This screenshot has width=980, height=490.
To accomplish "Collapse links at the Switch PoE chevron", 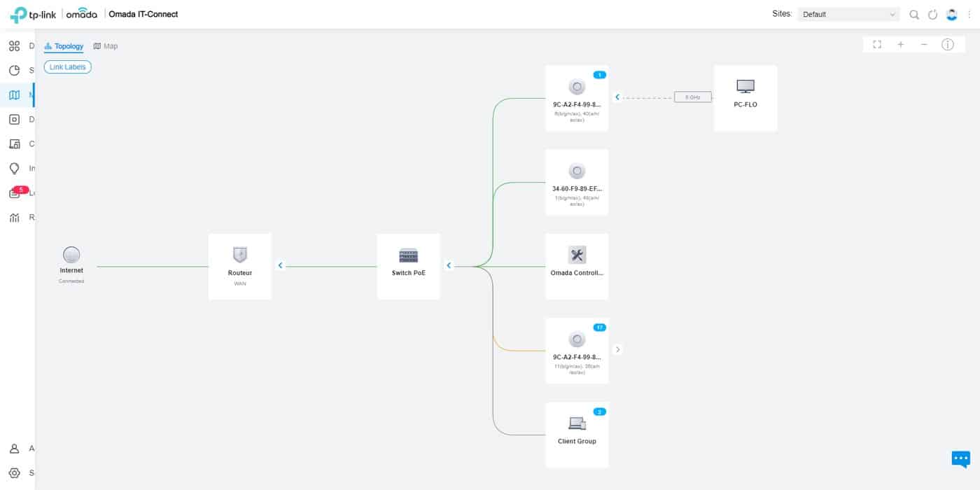I will click(449, 265).
